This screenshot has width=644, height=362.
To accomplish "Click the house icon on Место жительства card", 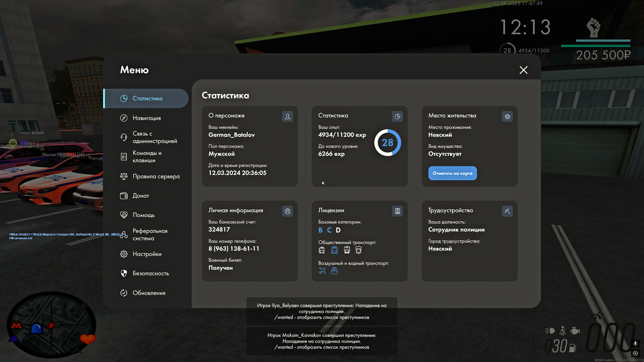I will click(507, 117).
